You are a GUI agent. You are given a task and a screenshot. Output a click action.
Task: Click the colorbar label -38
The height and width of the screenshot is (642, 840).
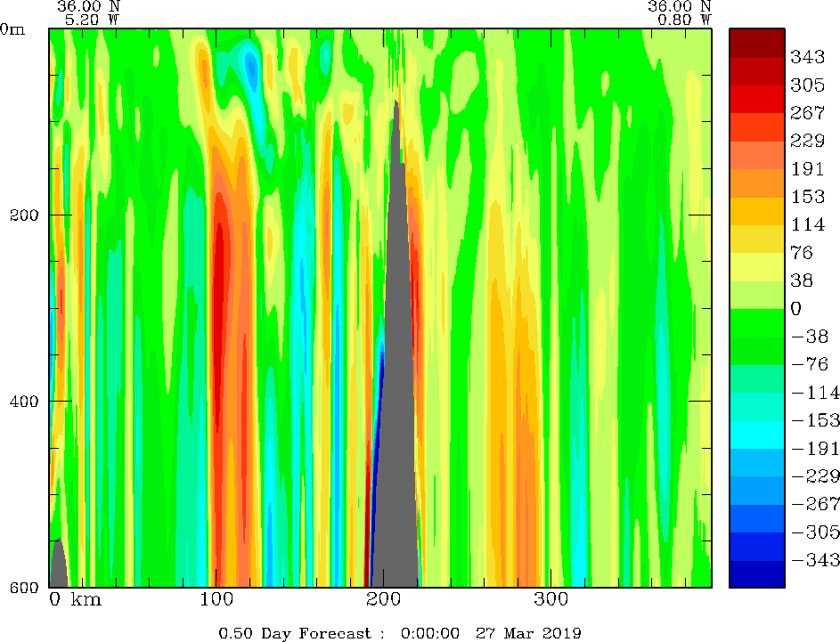point(810,337)
